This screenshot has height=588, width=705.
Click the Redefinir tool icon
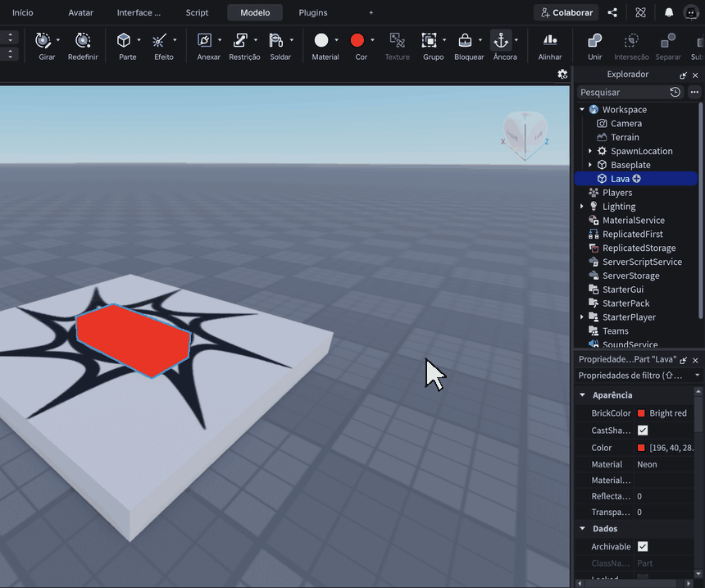coord(83,40)
